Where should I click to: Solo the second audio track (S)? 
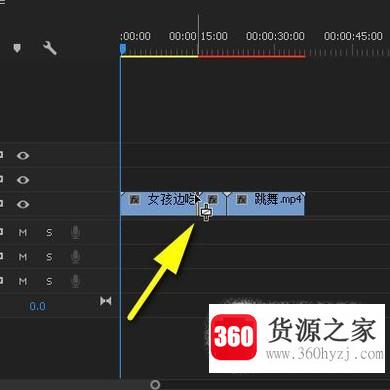pyautogui.click(x=49, y=257)
